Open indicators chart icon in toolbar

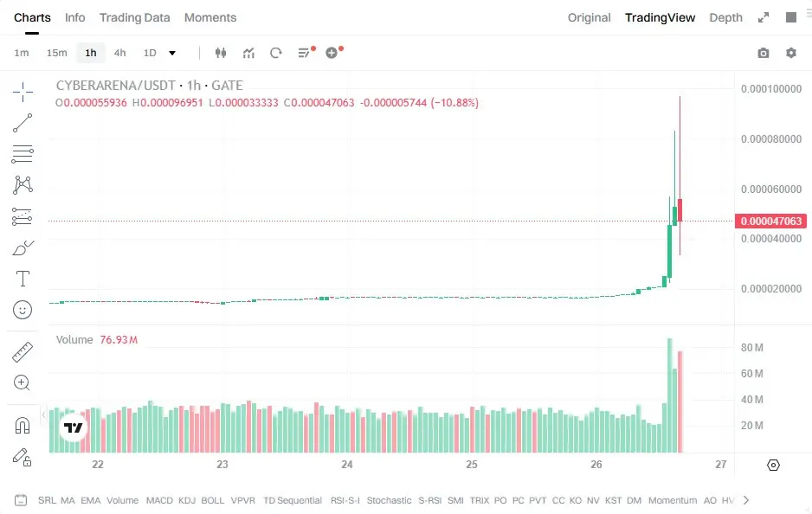[x=248, y=53]
